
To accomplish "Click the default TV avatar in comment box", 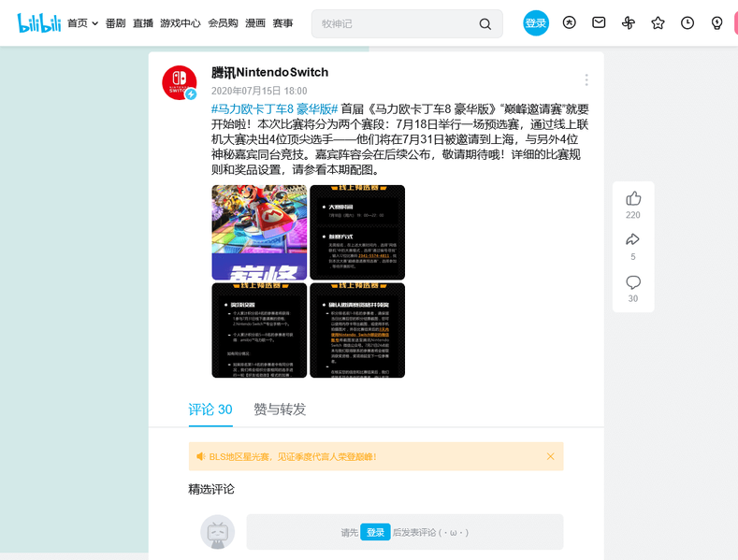I will coord(217,532).
